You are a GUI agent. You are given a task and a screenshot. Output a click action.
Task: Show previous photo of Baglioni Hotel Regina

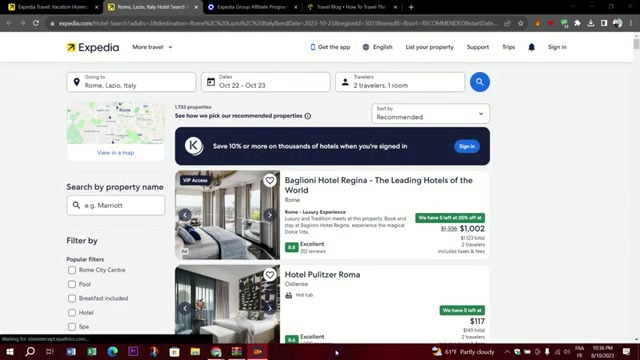(x=185, y=215)
